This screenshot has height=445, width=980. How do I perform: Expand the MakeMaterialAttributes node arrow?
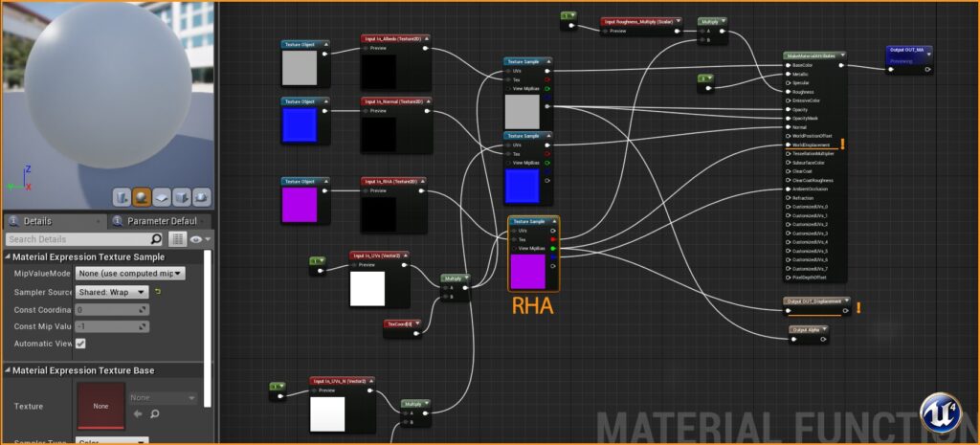point(841,56)
